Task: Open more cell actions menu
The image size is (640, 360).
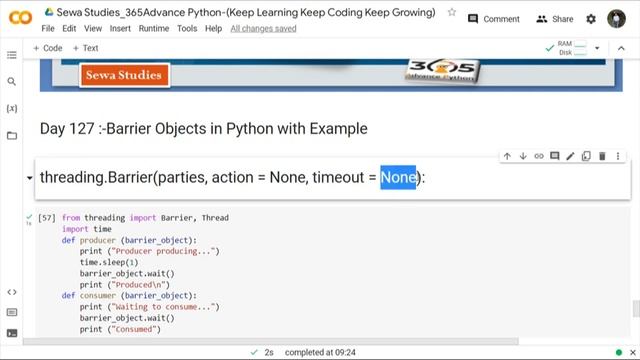Action: (x=618, y=156)
